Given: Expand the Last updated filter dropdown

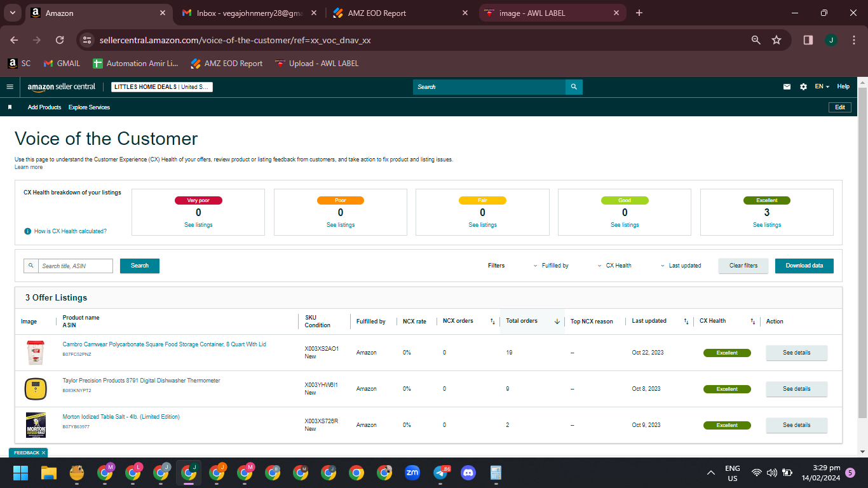Looking at the screenshot, I should (x=681, y=266).
